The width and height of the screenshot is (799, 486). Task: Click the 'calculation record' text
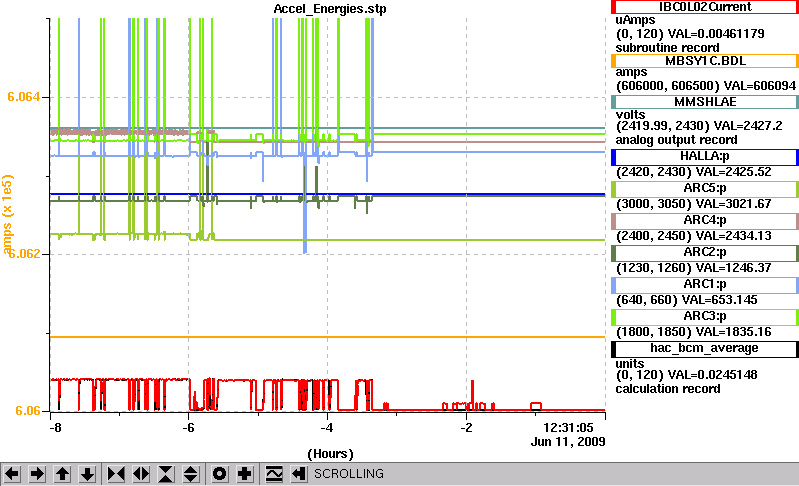click(x=668, y=389)
